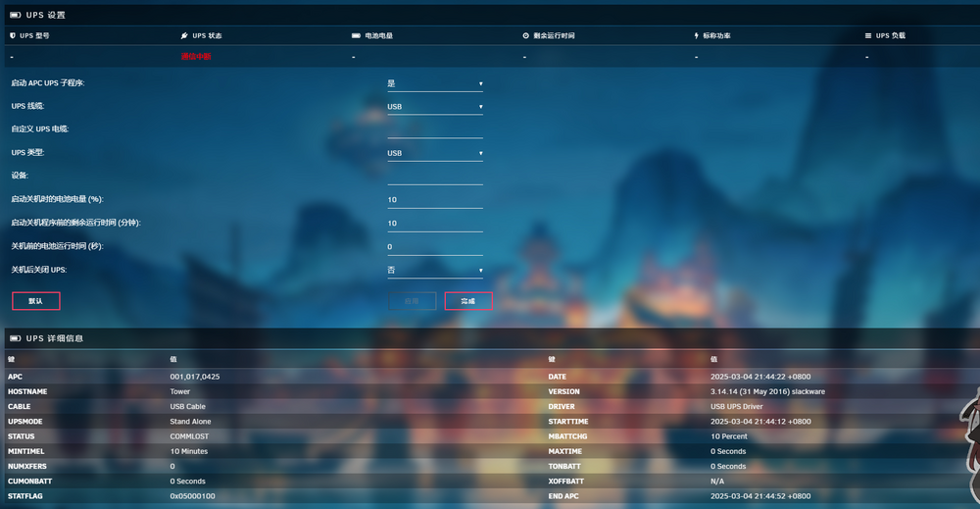
Task: Click the STARTTIME value 2025-03-04 21:44:12
Action: [x=760, y=422]
